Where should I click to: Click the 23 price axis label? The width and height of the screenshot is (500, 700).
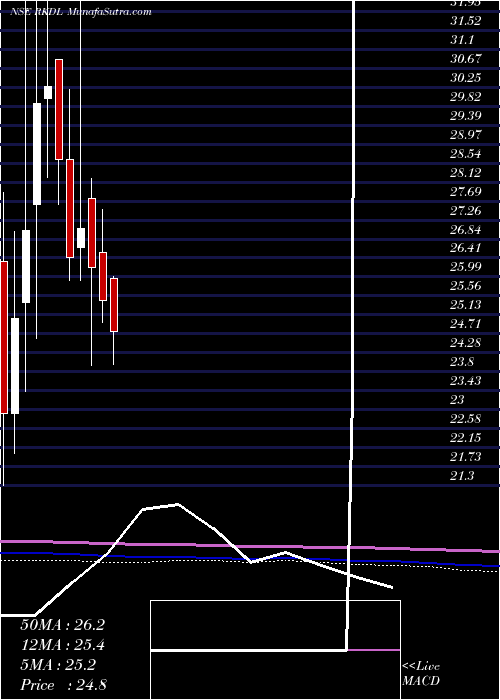458,400
